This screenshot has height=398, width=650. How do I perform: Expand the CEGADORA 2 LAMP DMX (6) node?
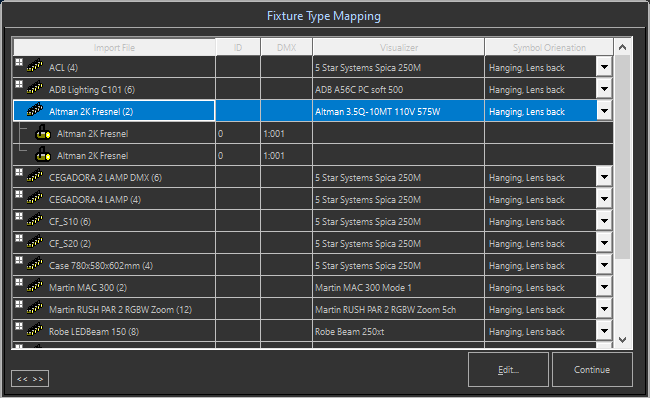tap(19, 172)
